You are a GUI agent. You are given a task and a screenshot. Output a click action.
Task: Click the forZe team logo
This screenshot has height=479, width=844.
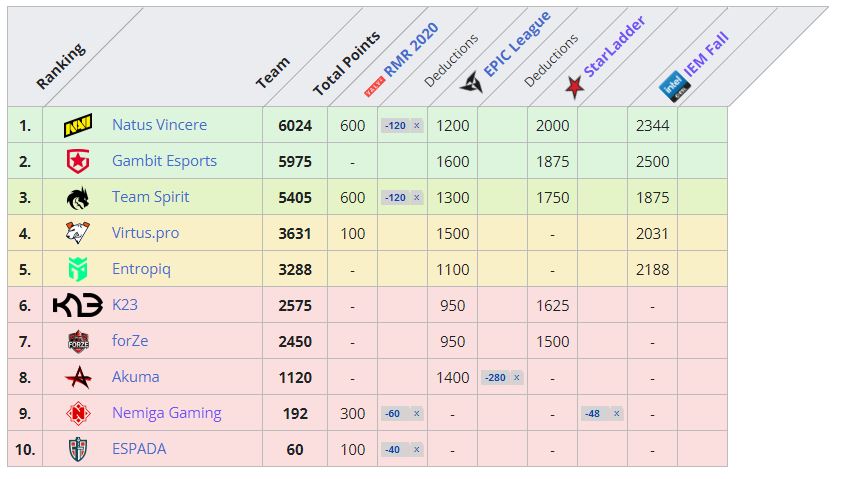[78, 342]
